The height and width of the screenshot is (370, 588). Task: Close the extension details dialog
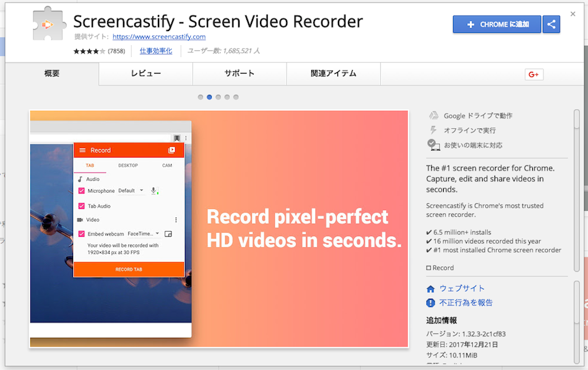[573, 14]
